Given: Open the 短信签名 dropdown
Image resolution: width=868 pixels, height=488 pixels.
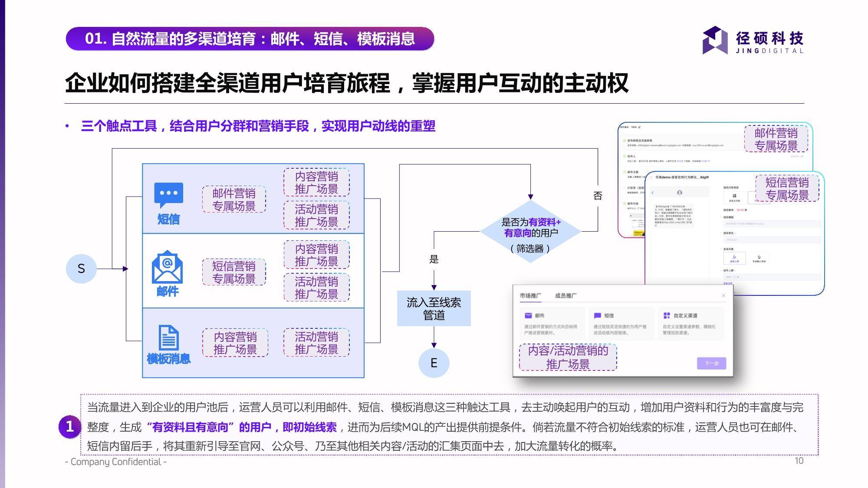Looking at the screenshot, I should click(x=773, y=239).
